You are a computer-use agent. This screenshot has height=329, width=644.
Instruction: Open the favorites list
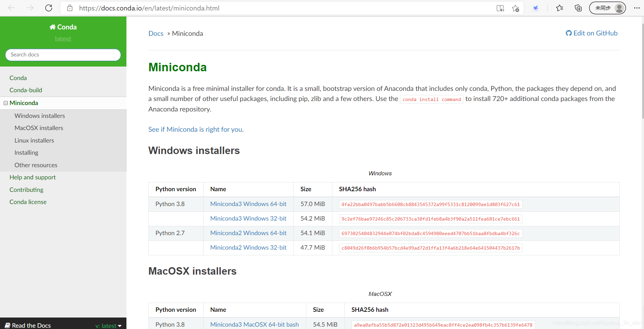559,8
